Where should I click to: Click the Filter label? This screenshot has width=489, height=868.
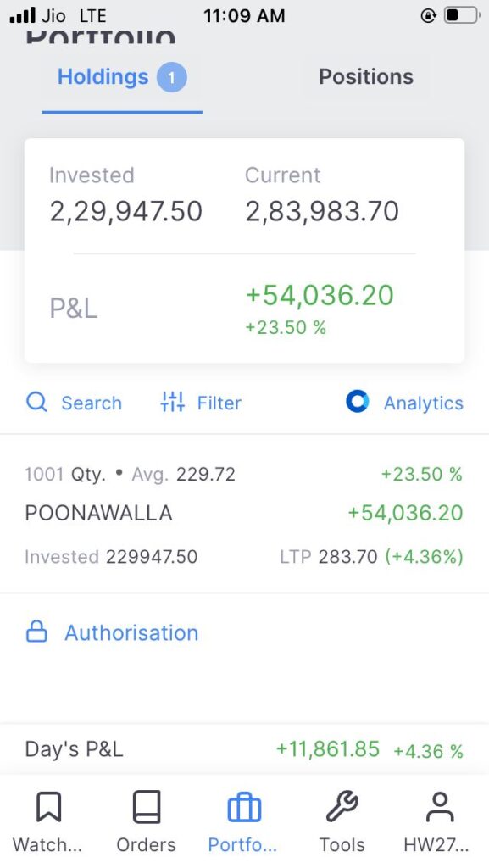pos(219,403)
